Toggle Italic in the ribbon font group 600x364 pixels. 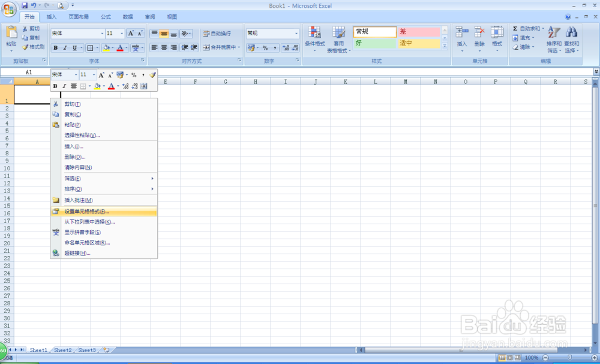pyautogui.click(x=65, y=48)
